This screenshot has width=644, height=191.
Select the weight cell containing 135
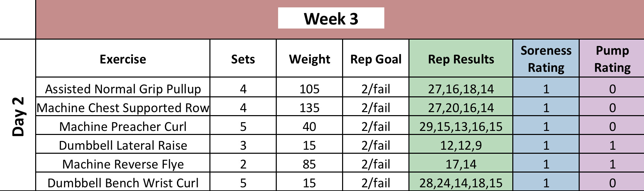309,107
